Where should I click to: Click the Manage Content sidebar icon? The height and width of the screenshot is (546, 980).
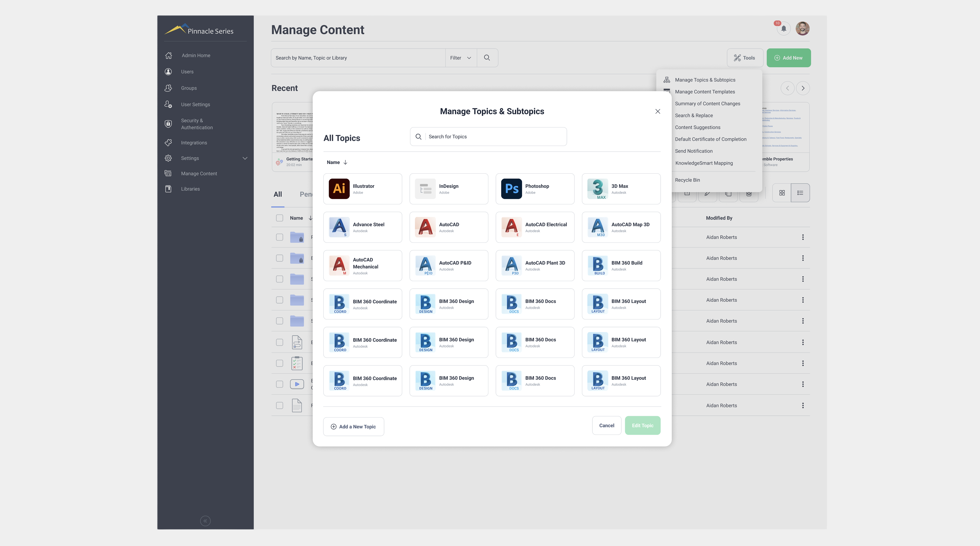click(168, 174)
